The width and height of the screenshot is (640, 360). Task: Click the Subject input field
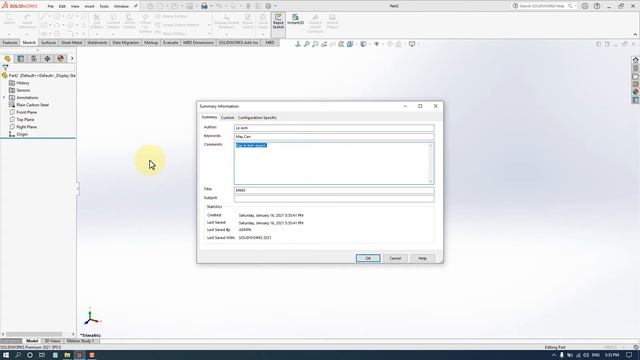pos(334,199)
